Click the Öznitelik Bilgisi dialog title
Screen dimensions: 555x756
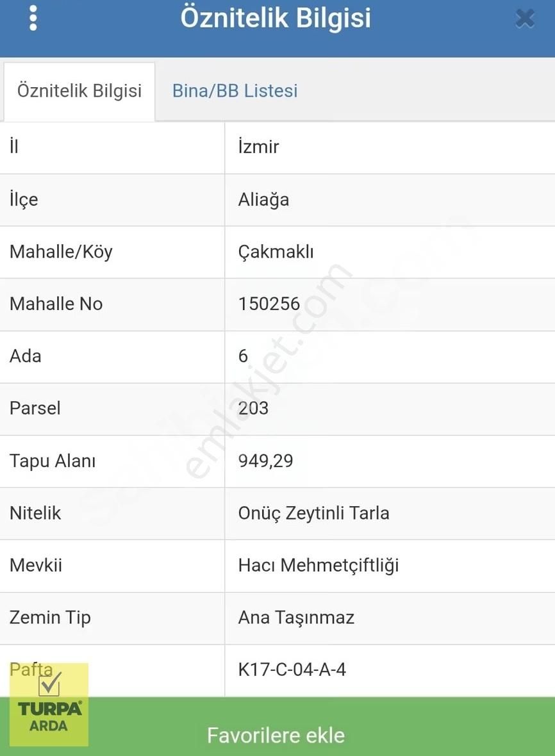(x=276, y=18)
